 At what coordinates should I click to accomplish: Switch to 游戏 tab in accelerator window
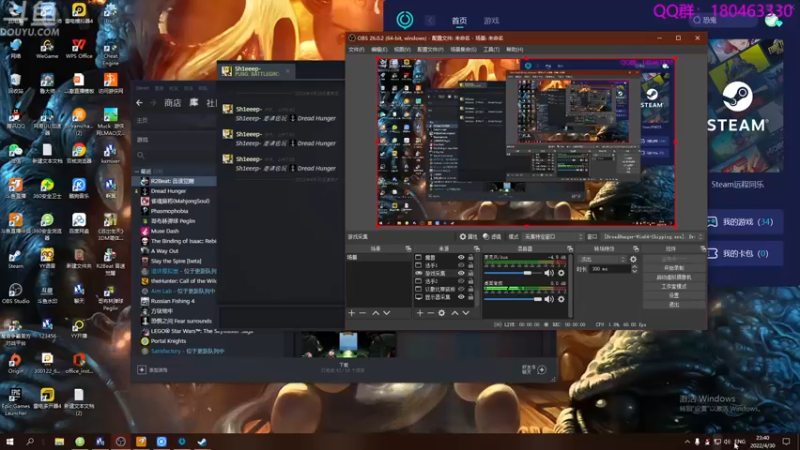491,21
